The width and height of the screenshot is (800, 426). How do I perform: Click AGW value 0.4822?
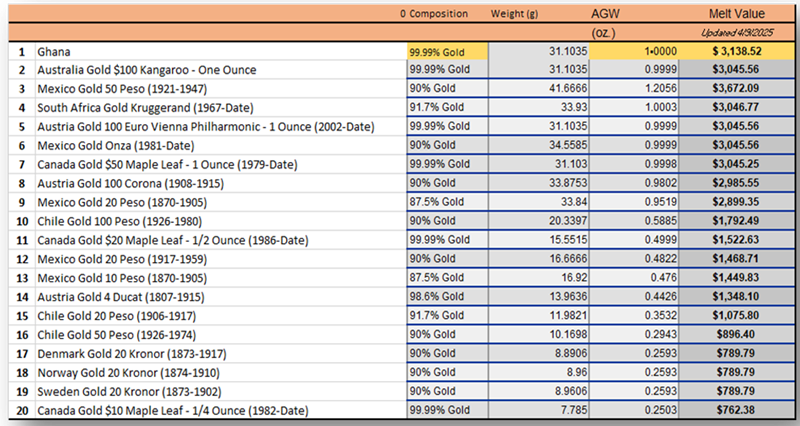point(634,259)
